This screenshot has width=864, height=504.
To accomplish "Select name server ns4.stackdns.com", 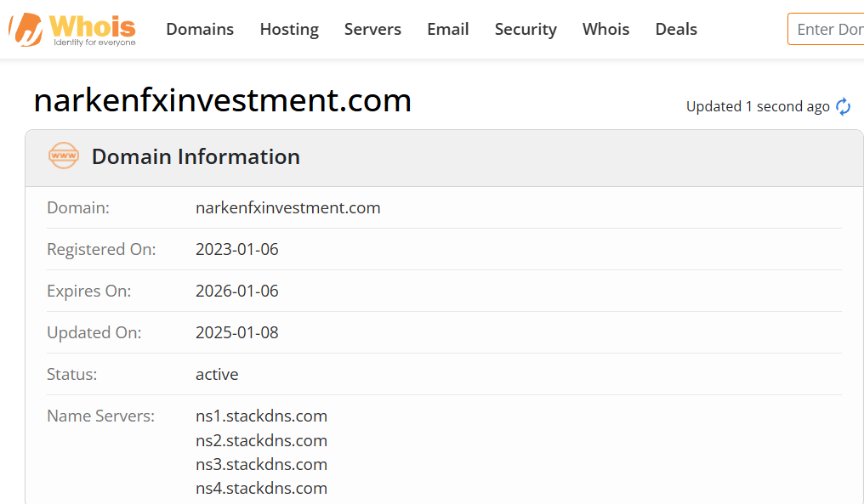I will pyautogui.click(x=261, y=488).
